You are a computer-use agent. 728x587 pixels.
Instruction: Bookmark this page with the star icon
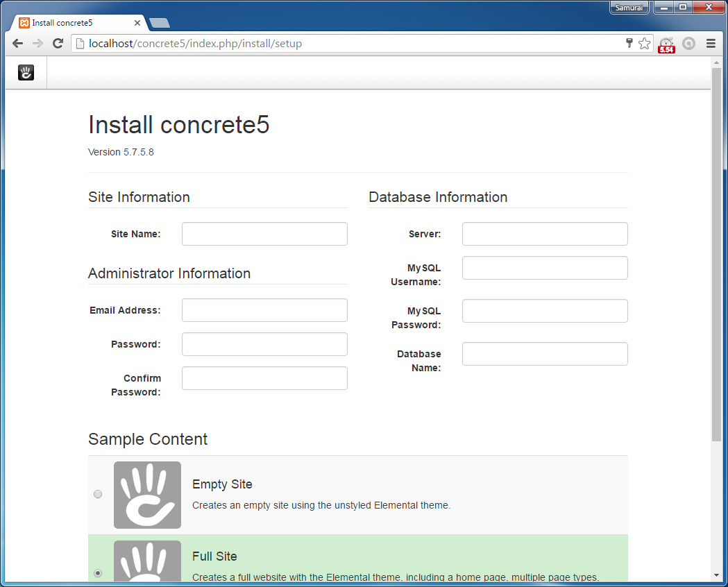pyautogui.click(x=644, y=44)
